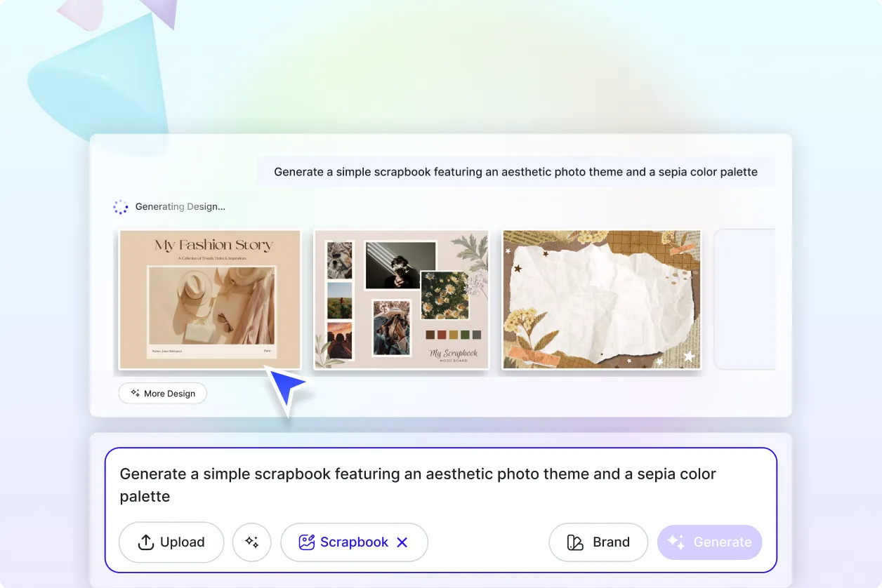The width and height of the screenshot is (882, 588).
Task: Select the Scrapbook category chip
Action: (x=354, y=542)
